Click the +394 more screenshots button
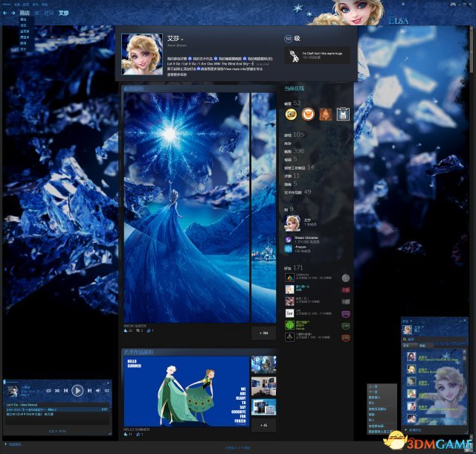 (x=263, y=333)
